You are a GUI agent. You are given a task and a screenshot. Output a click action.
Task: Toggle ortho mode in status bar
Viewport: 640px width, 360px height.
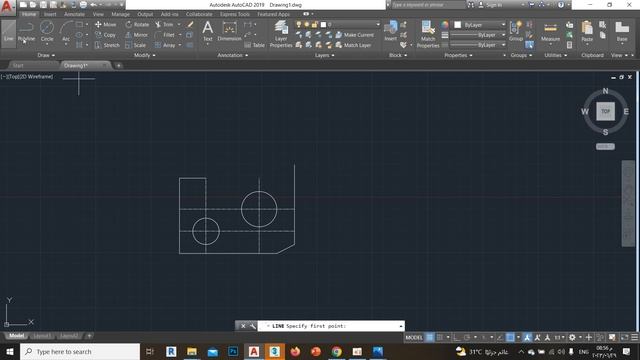tap(457, 338)
